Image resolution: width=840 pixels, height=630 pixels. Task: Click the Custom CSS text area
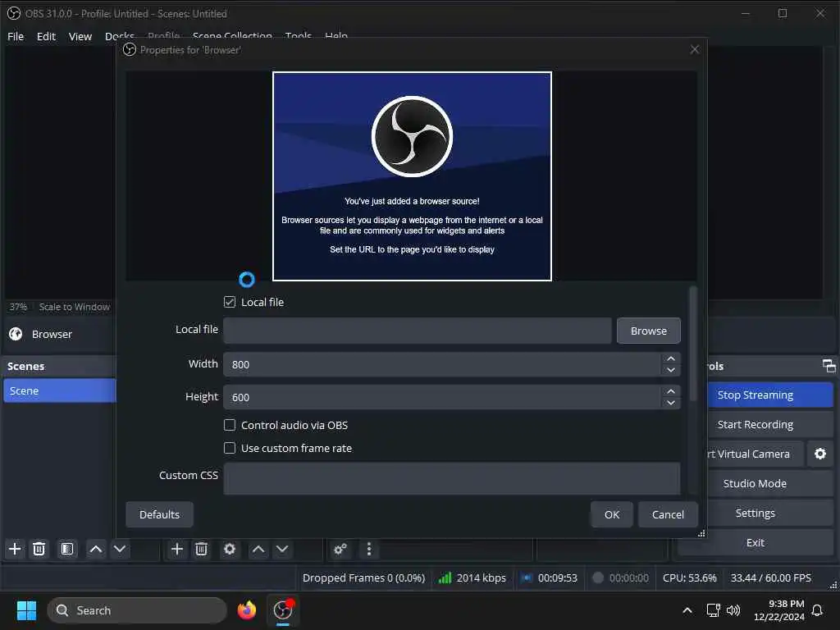click(452, 479)
